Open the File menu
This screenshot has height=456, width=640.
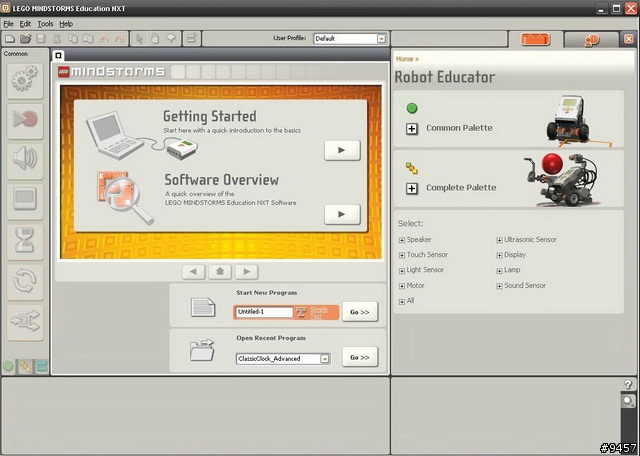coord(8,24)
